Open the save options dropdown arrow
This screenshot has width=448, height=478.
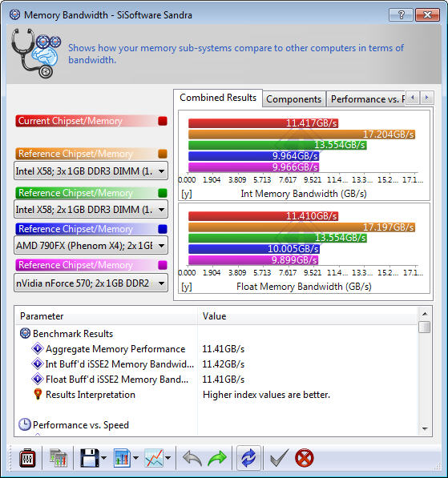[x=103, y=458]
